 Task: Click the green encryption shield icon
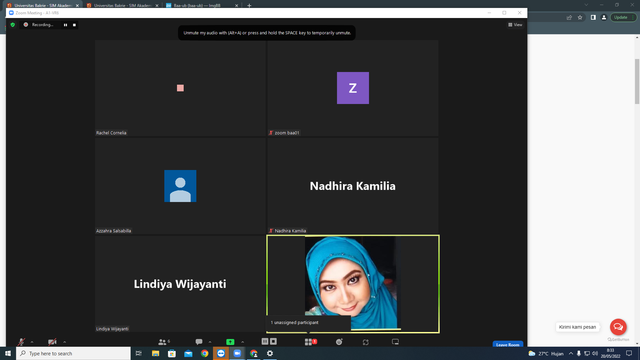[13, 25]
